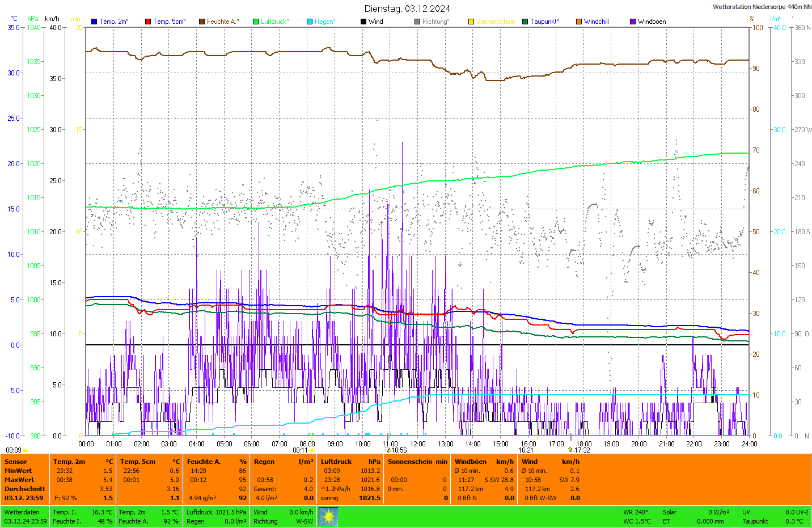Click the purple Windböen legend square
The height and width of the screenshot is (528, 812).
633,22
